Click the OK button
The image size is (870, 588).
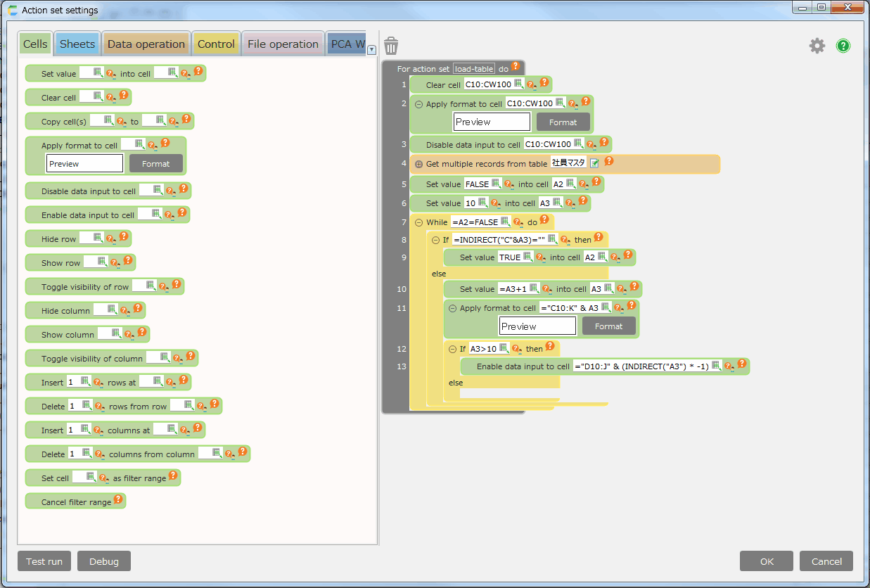click(x=767, y=561)
